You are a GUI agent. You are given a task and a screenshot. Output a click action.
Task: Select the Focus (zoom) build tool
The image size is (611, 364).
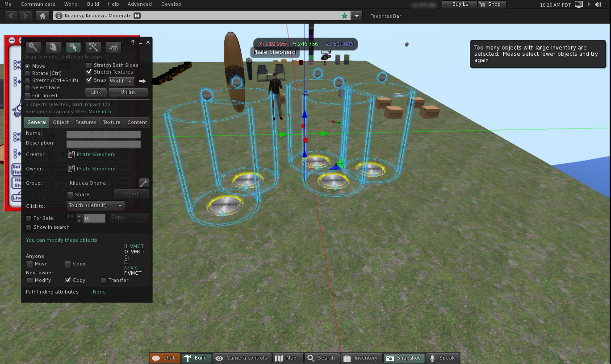pyautogui.click(x=33, y=47)
